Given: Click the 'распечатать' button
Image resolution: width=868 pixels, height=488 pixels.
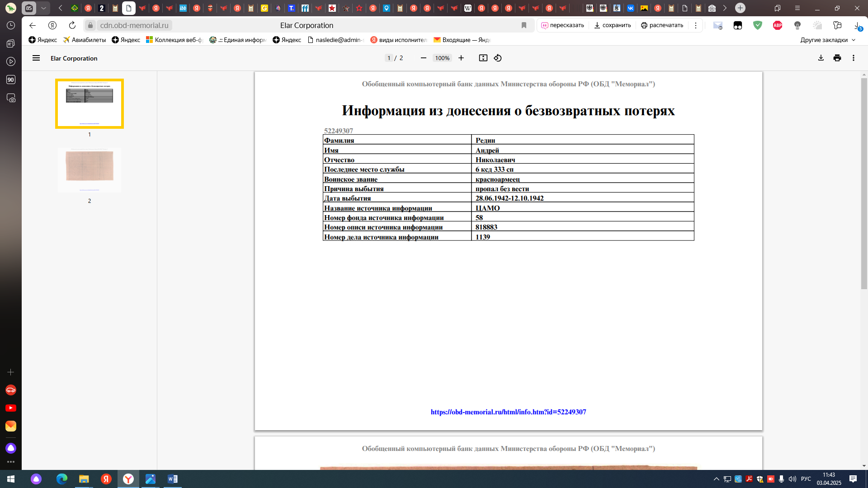Looking at the screenshot, I should click(662, 25).
